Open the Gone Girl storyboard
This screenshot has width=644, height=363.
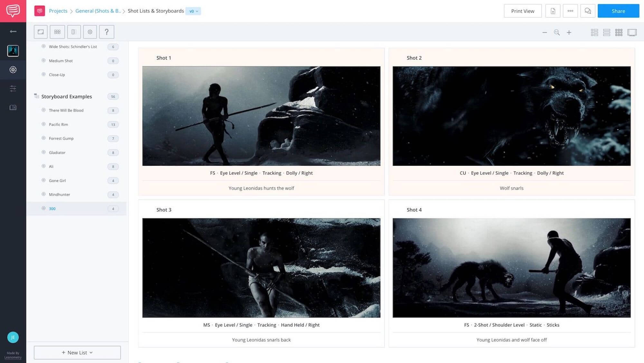[x=57, y=181]
